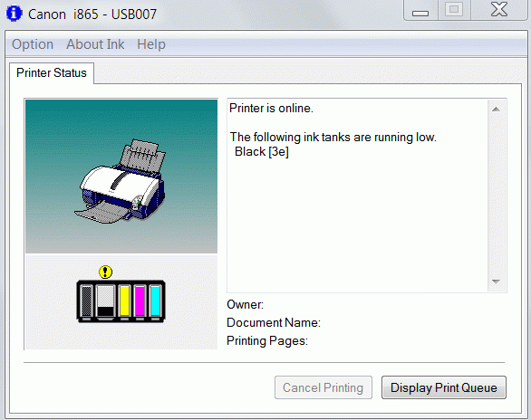Select the low black 3e ink tank
The image size is (531, 420).
[x=105, y=301]
